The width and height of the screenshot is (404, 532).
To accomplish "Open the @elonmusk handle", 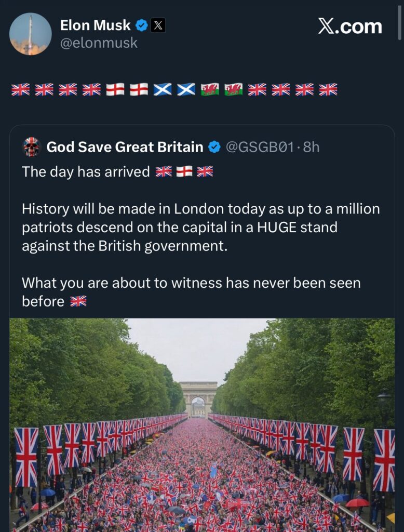I will [99, 43].
